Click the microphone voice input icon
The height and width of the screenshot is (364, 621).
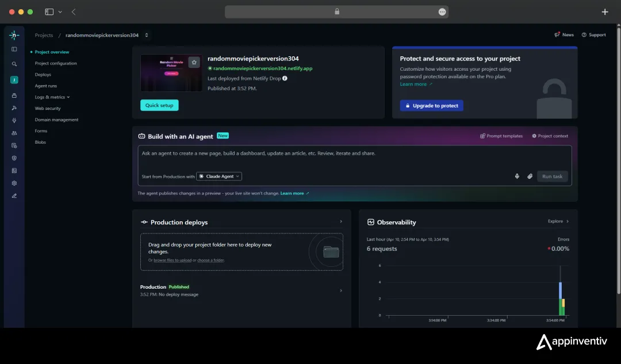pos(517,177)
